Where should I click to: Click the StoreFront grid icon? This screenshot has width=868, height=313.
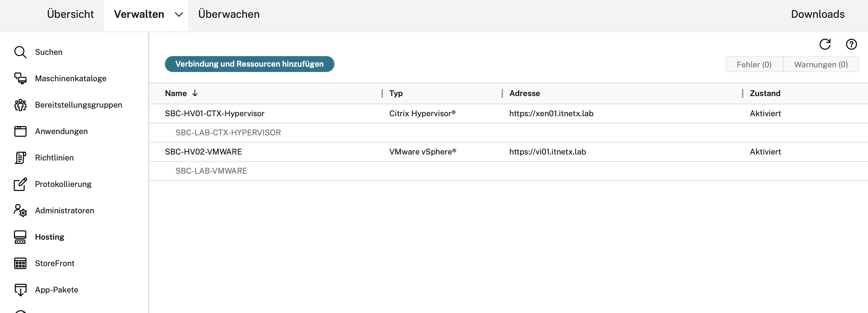point(20,263)
